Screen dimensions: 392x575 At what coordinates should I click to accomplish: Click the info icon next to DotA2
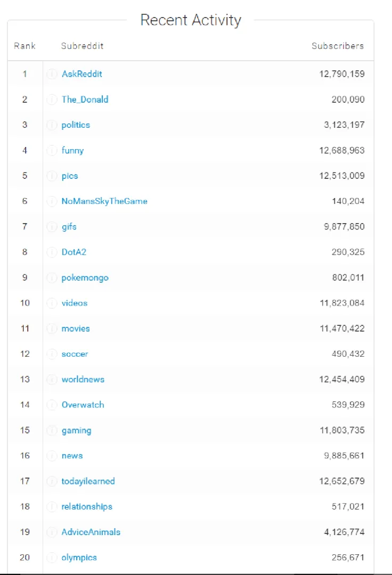coord(52,252)
